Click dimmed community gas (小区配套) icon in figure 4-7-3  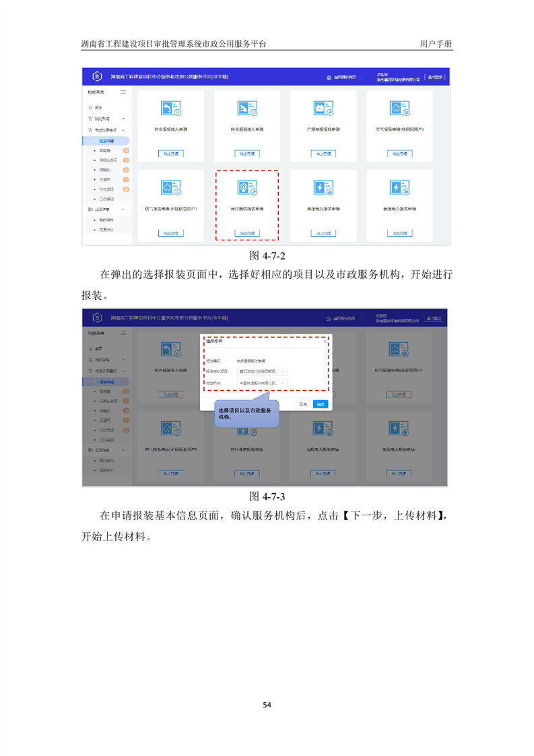170,428
